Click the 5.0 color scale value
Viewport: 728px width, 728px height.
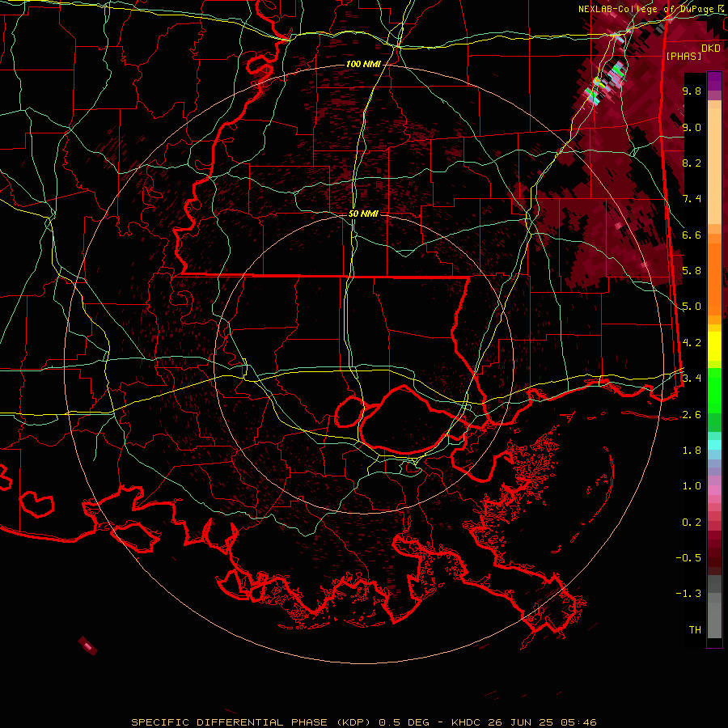(692, 307)
